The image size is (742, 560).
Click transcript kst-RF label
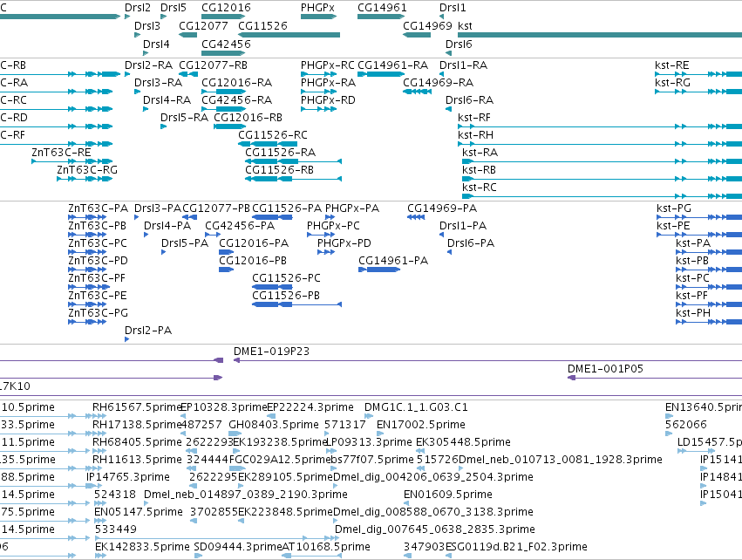point(474,118)
